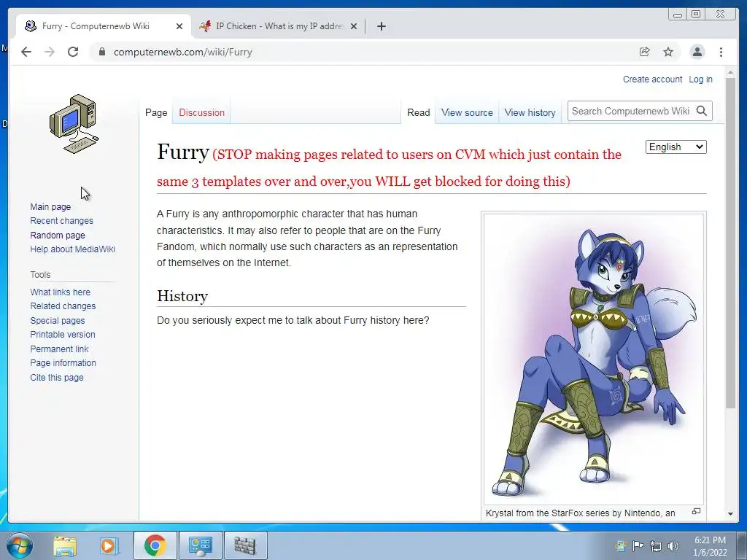
Task: Open the brick wall firewall taskbar item
Action: pyautogui.click(x=245, y=545)
